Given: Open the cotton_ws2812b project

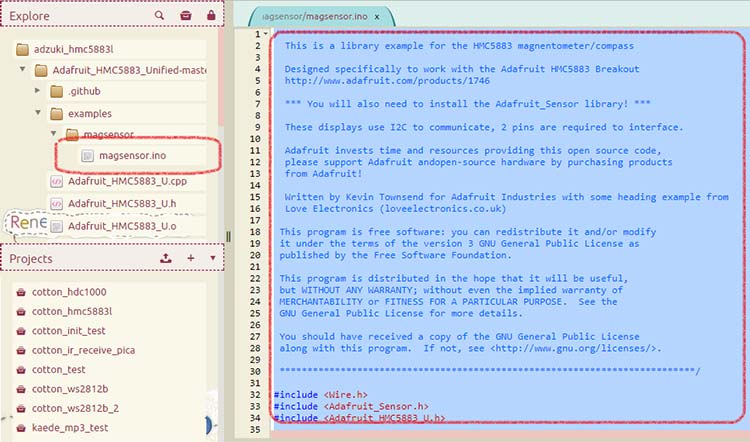Looking at the screenshot, I should (70, 389).
